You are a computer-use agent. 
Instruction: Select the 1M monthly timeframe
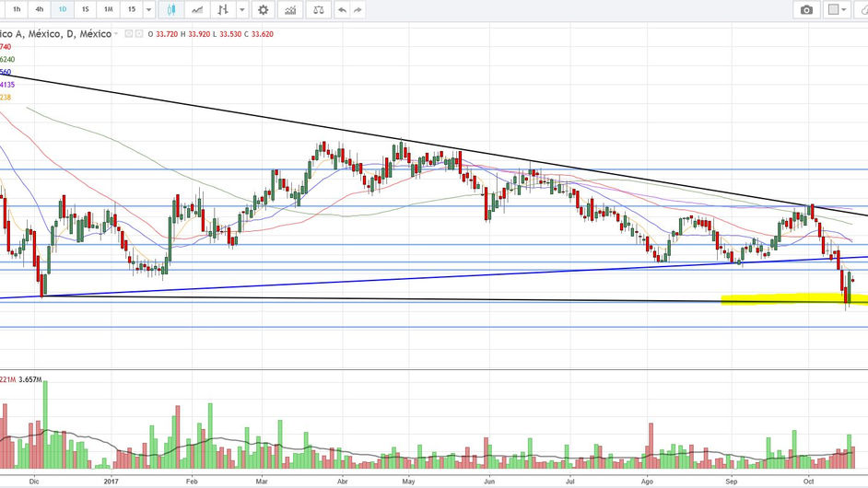click(x=109, y=9)
